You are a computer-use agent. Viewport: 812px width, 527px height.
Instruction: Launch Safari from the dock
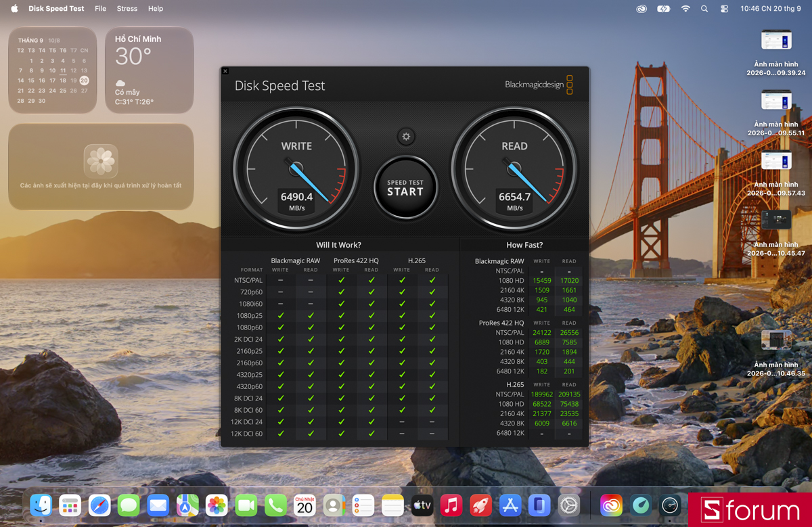point(99,505)
